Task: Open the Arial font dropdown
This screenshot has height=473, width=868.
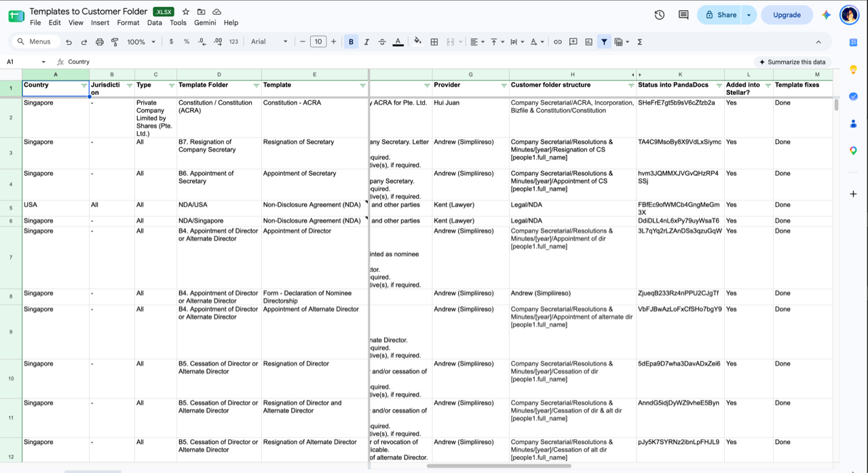Action: [269, 42]
